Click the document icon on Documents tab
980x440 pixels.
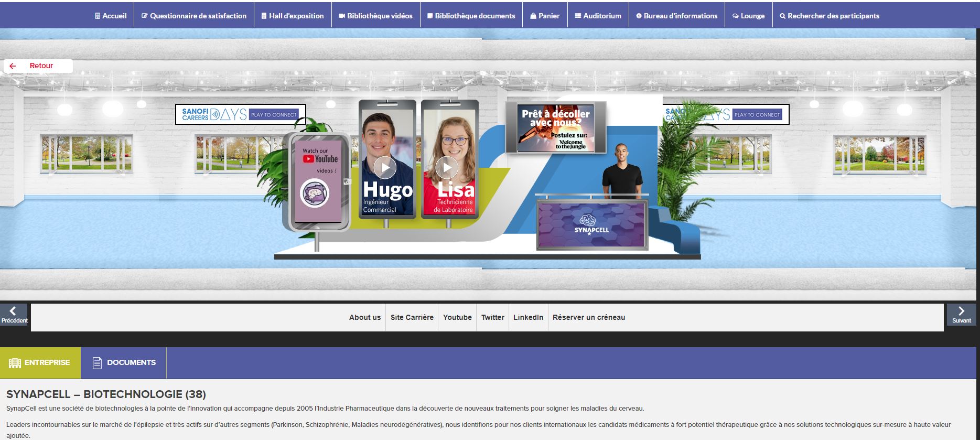pos(97,363)
